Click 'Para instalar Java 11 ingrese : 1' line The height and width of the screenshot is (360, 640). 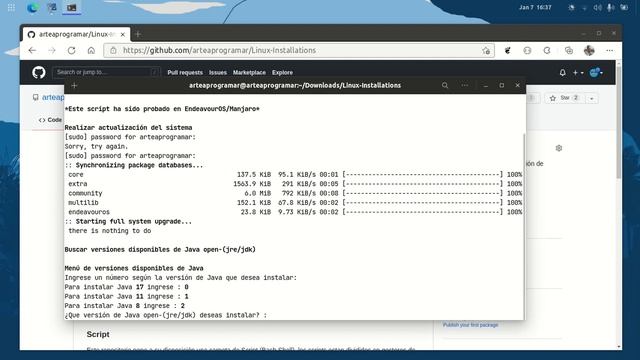126,296
